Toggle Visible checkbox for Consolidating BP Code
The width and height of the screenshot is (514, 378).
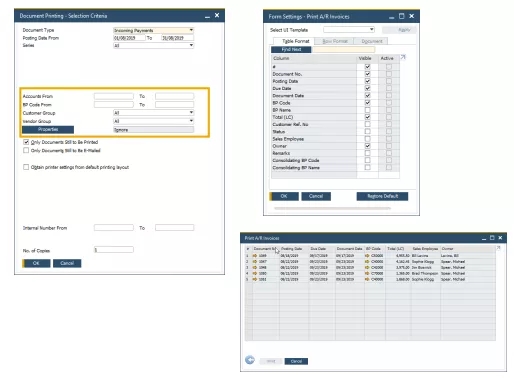[367, 160]
